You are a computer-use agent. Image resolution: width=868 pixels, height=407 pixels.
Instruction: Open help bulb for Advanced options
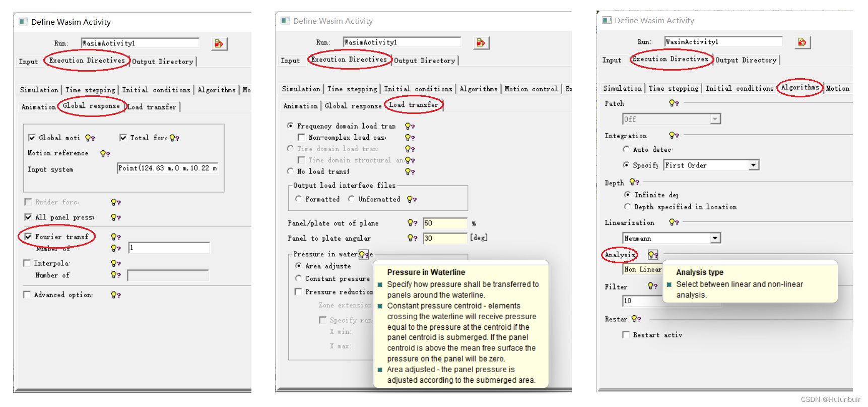point(116,295)
